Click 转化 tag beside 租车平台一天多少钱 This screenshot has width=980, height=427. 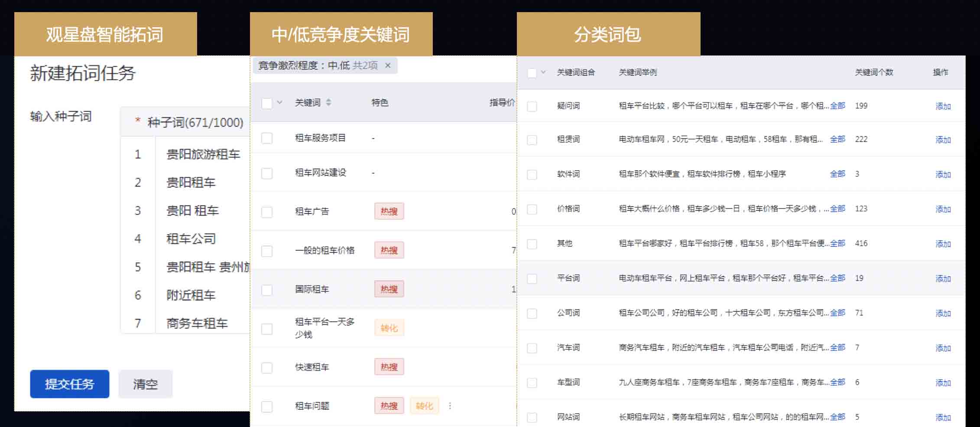click(389, 328)
